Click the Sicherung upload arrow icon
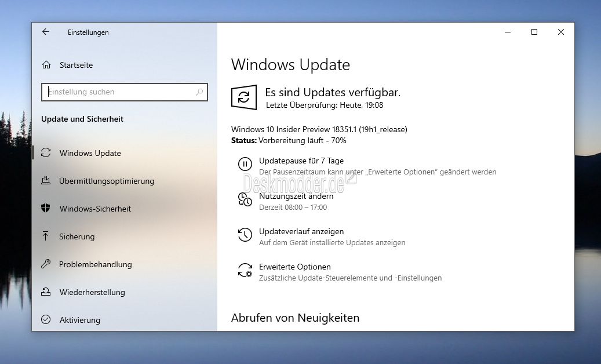 click(46, 236)
